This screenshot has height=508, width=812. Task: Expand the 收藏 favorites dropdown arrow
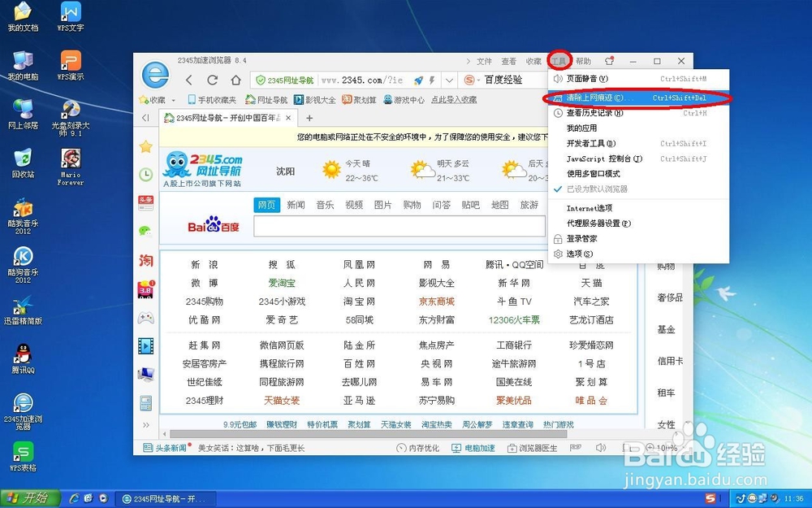[x=174, y=100]
